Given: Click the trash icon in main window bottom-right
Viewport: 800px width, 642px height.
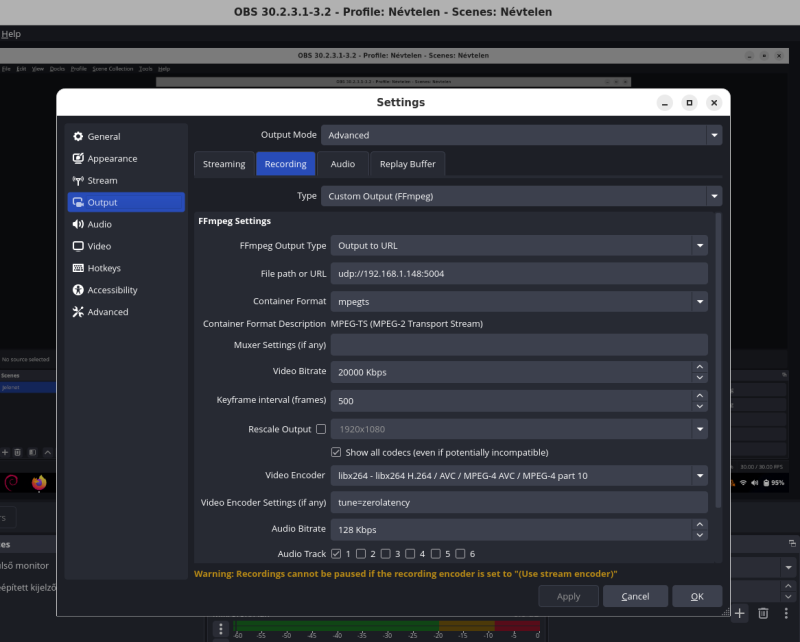Looking at the screenshot, I should [x=763, y=613].
